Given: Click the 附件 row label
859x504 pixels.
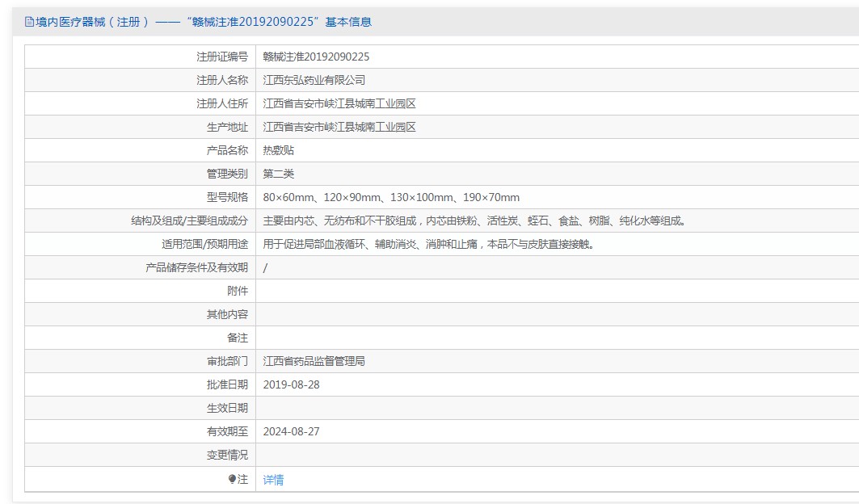Looking at the screenshot, I should pos(238,292).
